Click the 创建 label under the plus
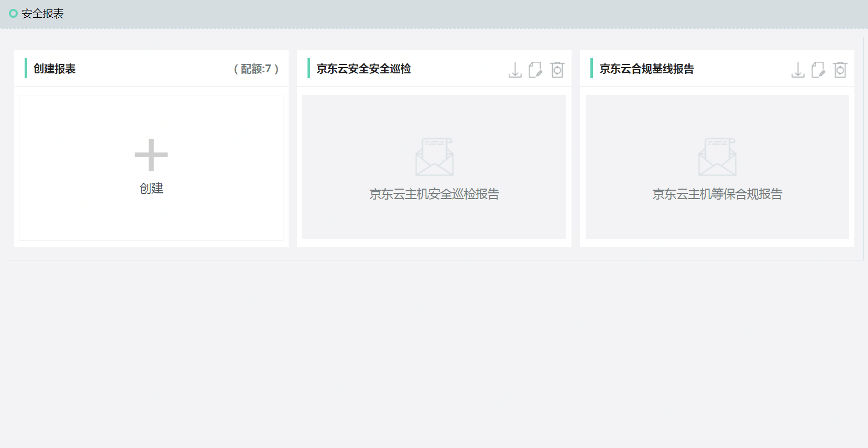The image size is (868, 448). click(151, 188)
